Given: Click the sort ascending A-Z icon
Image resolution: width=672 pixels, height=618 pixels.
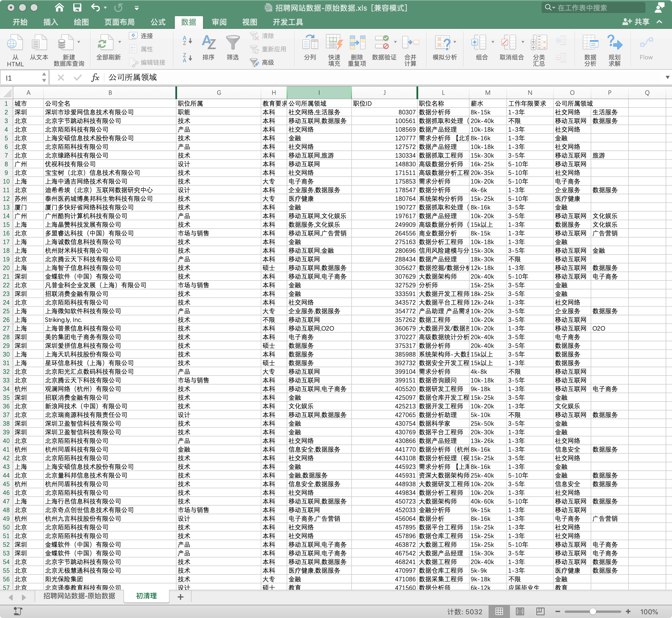Looking at the screenshot, I should point(187,41).
